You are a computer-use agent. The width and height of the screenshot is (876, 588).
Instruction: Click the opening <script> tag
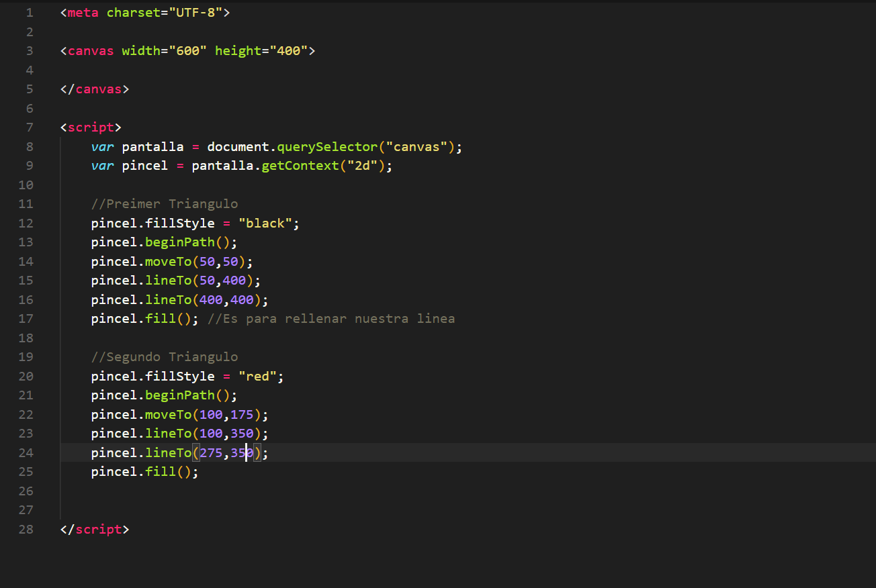click(x=91, y=127)
